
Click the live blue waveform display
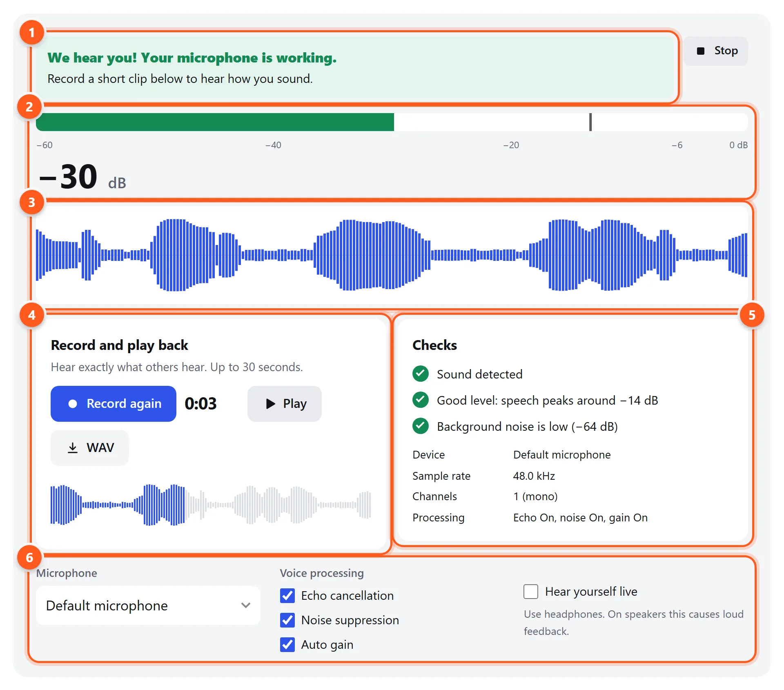(392, 255)
